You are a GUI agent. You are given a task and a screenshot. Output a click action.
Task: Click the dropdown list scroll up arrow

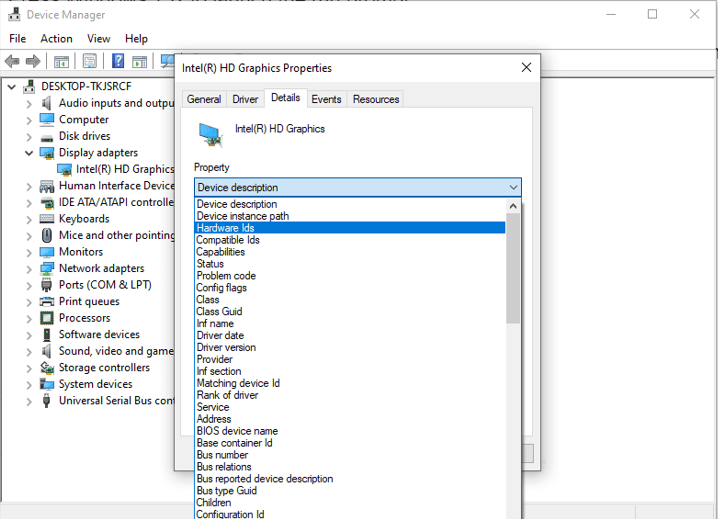click(x=513, y=206)
